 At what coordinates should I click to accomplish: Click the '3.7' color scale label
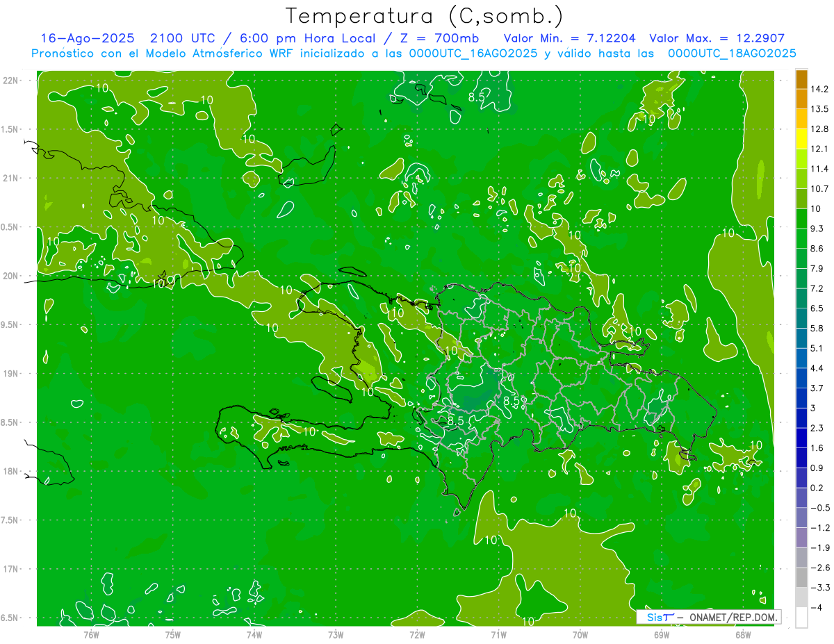point(818,388)
